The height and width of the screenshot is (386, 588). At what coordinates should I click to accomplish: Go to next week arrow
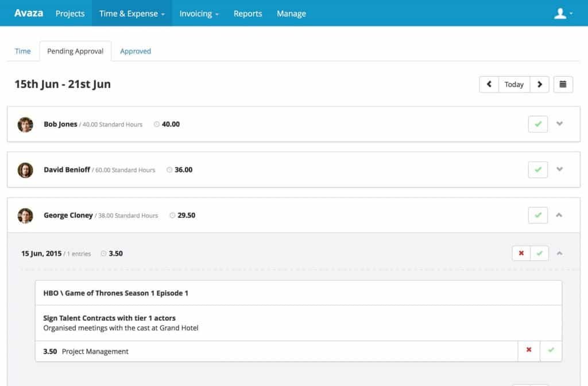[x=539, y=84]
